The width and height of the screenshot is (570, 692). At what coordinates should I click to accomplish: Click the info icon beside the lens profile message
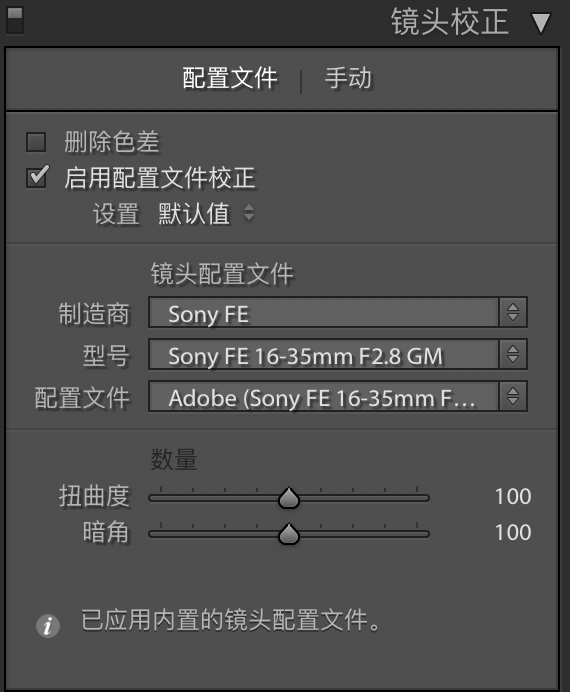[48, 625]
